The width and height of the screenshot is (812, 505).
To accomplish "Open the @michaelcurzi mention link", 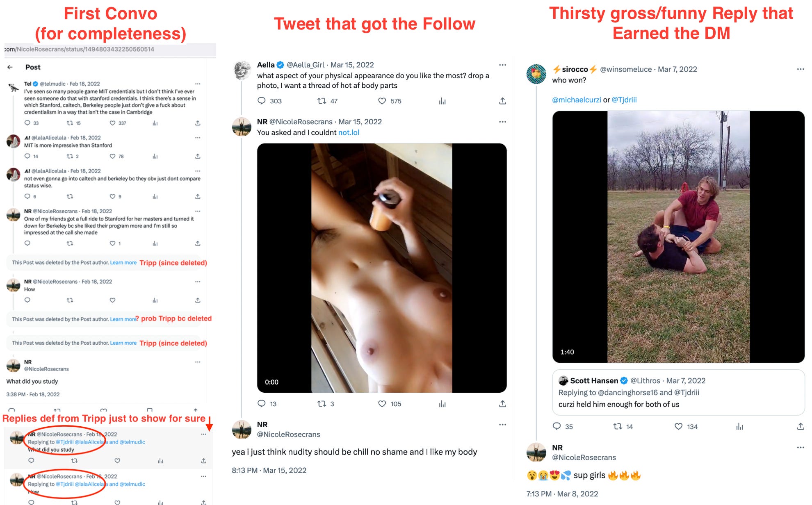I will (x=576, y=100).
